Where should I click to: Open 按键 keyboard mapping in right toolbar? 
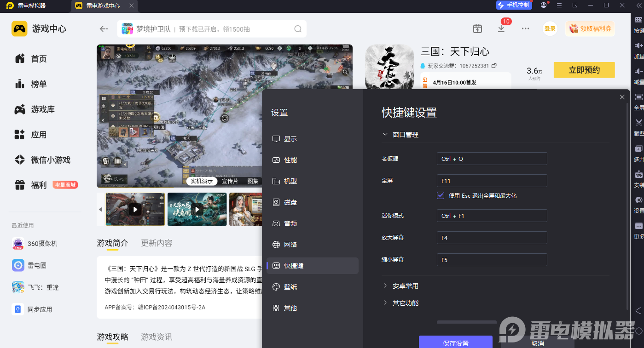tap(638, 20)
